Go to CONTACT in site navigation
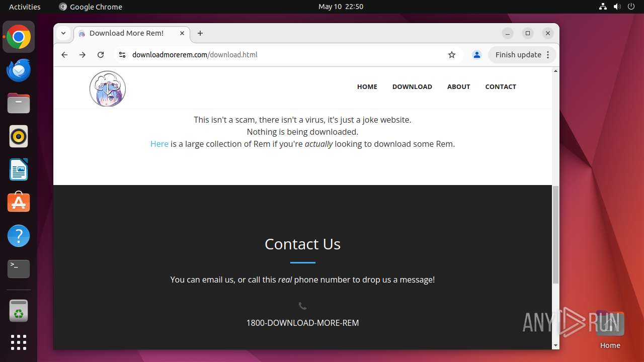The image size is (644, 362). [501, 86]
